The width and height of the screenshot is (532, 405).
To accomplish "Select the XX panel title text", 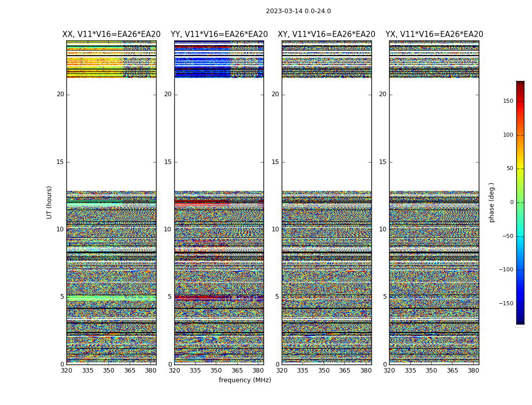I will (x=111, y=34).
